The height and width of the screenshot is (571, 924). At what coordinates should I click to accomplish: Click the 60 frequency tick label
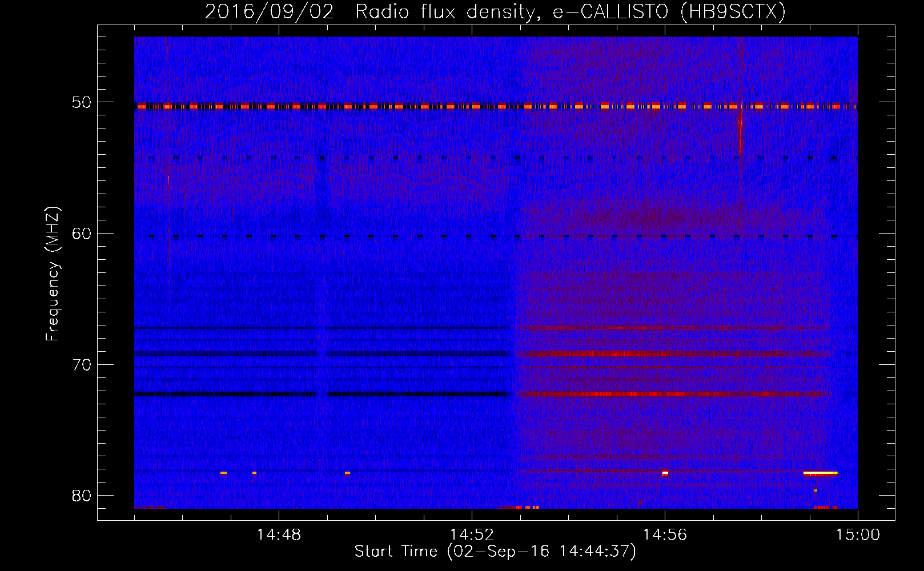click(82, 234)
